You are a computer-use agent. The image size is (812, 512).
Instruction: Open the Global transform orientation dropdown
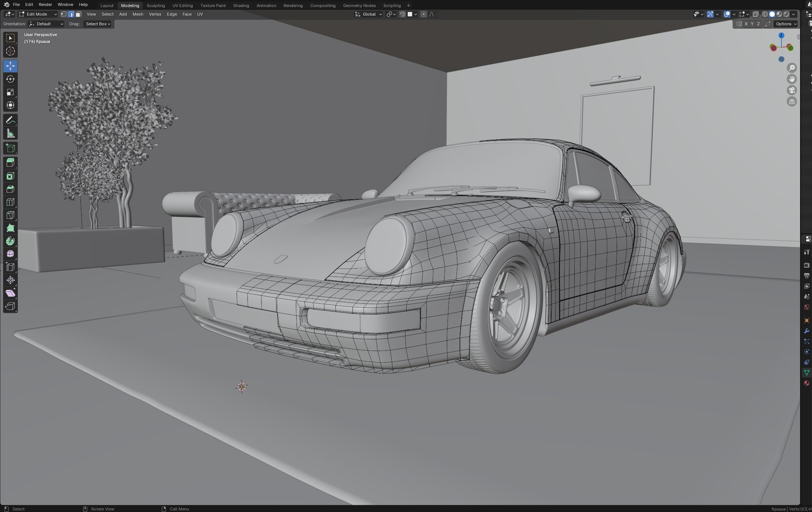368,14
